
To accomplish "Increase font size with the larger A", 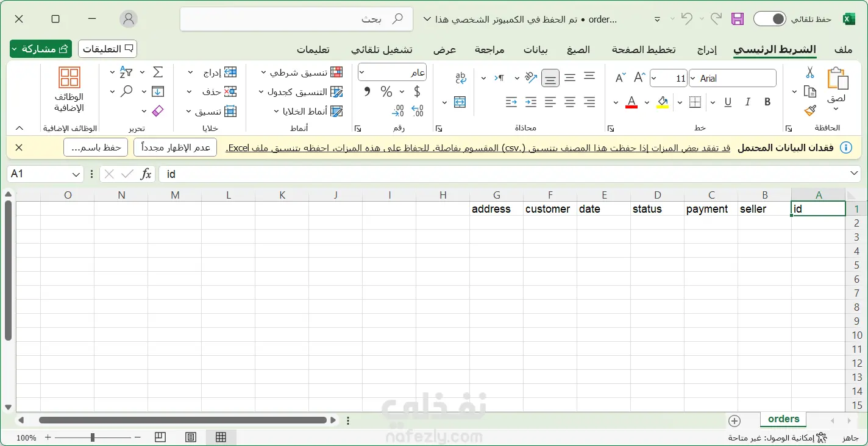I will [639, 77].
